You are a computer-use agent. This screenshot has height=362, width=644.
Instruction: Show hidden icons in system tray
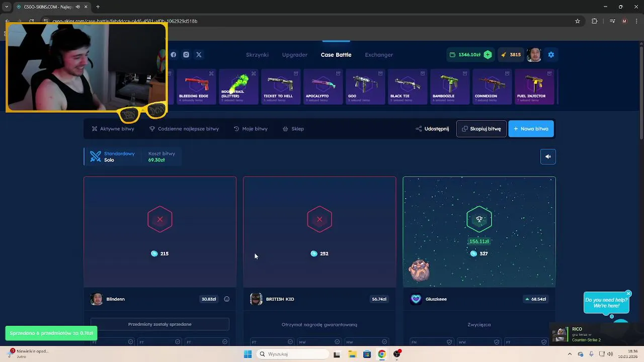pos(570,354)
